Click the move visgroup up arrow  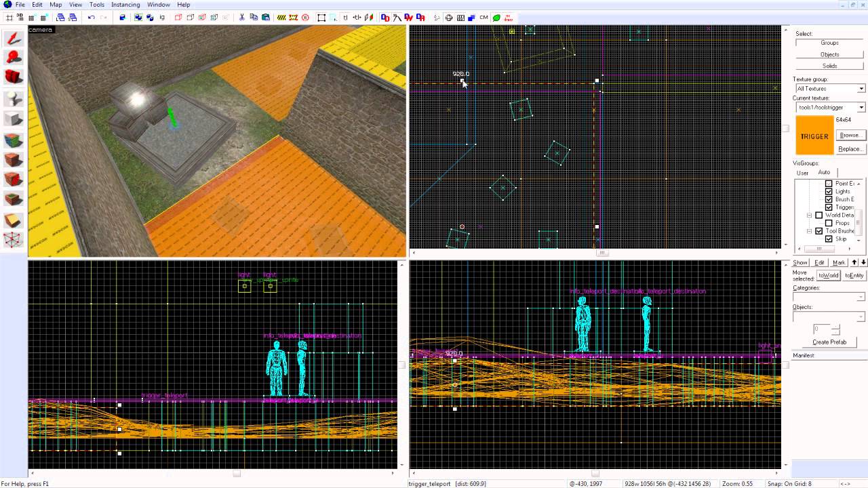(854, 262)
